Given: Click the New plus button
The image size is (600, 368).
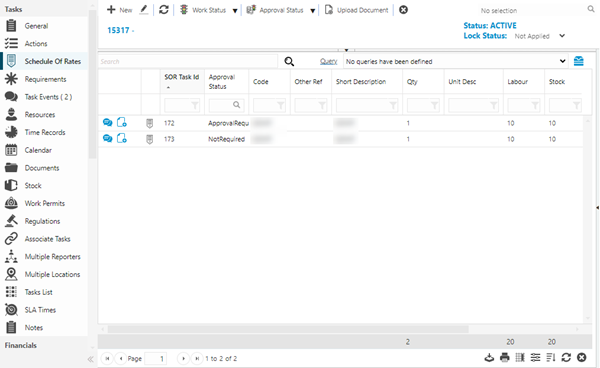Looking at the screenshot, I should [119, 10].
